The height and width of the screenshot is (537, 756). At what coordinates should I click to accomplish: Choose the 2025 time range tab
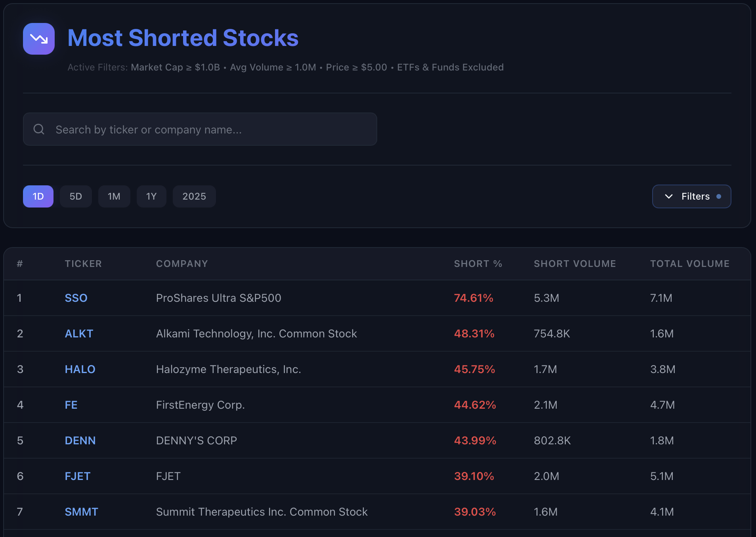pos(194,196)
